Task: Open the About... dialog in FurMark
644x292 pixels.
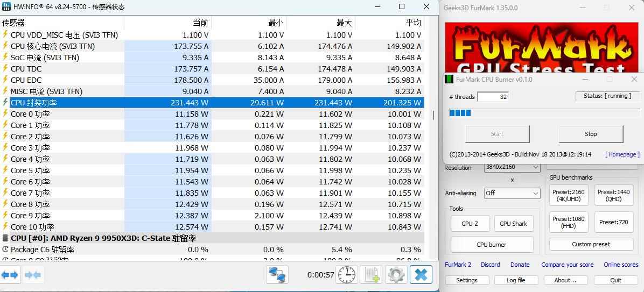Action: click(565, 280)
